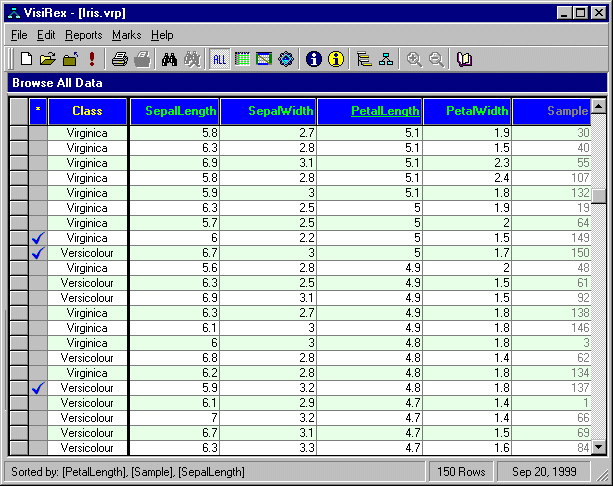Click the greyed-out printer icon
The image size is (613, 486).
click(x=142, y=59)
